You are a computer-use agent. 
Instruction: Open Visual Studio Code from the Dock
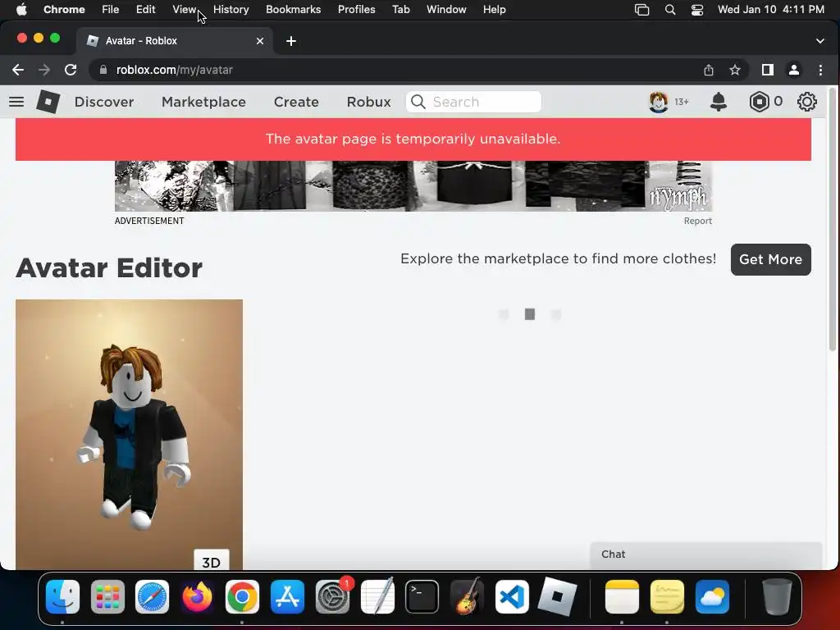point(512,597)
